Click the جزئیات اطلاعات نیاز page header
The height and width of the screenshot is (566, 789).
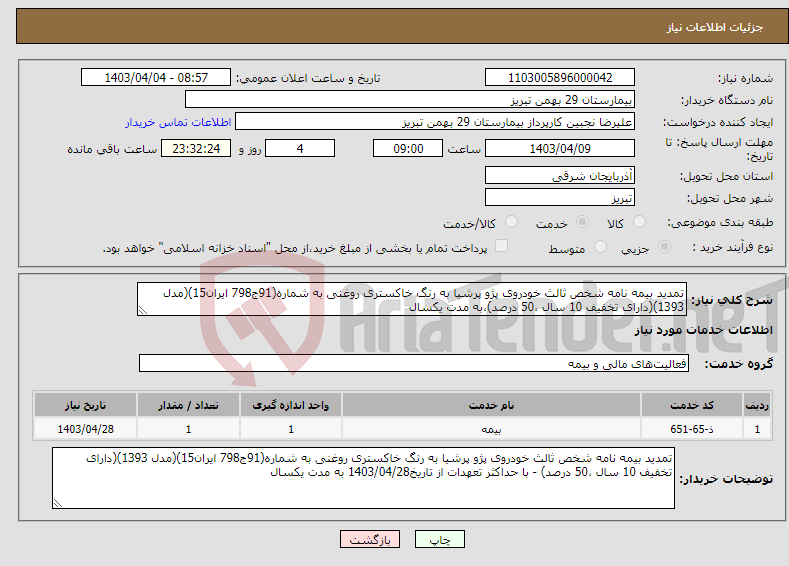pos(715,27)
